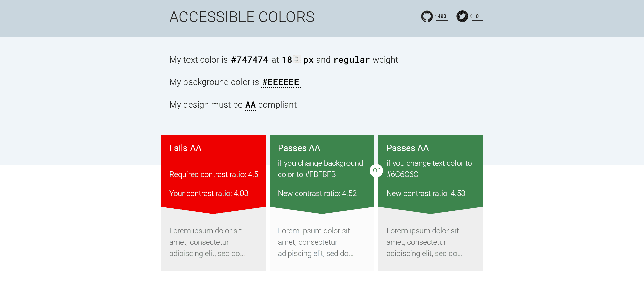Click the background color value #EEEEEE to edit
Image resolution: width=644 pixels, height=294 pixels.
tap(280, 82)
